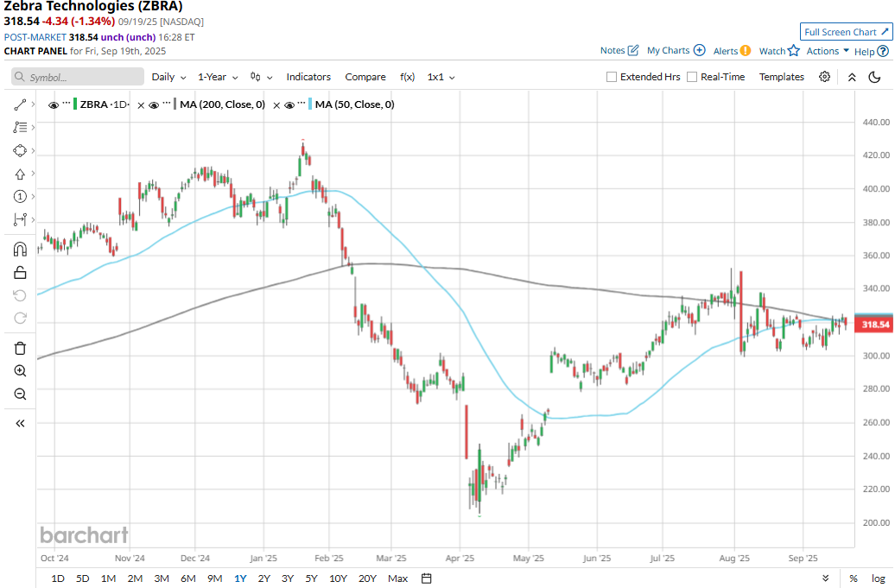
Task: Click the Notes edit icon
Action: click(x=633, y=50)
